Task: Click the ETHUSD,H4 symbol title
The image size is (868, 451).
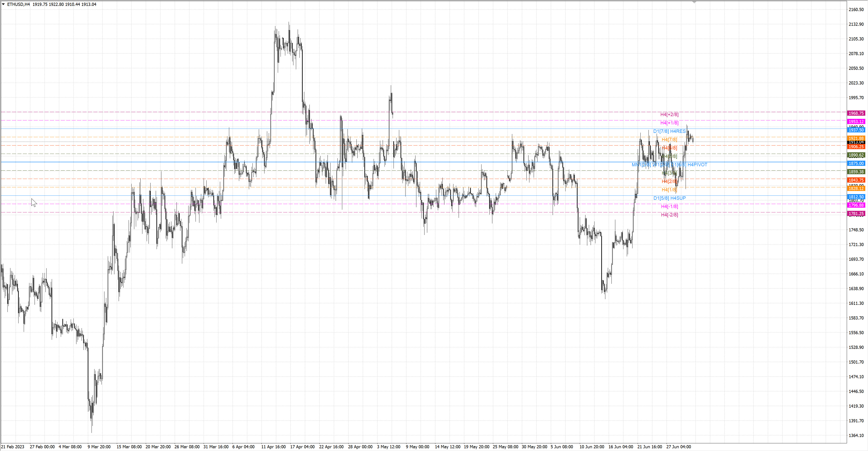Action: (x=18, y=4)
